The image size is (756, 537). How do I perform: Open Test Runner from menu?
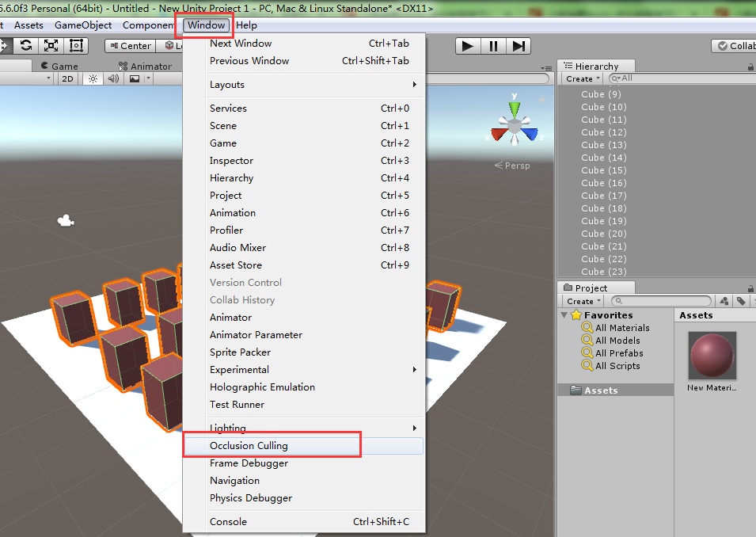tap(304, 404)
